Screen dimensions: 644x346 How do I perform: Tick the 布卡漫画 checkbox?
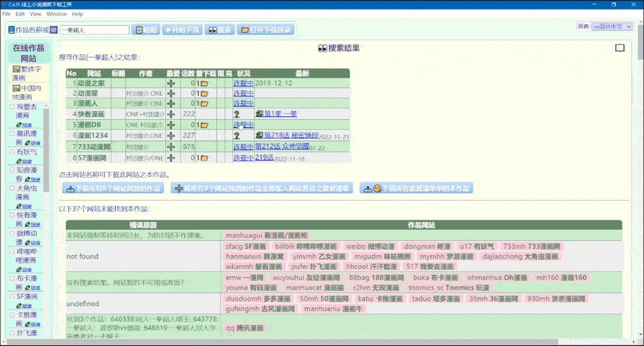[x=12, y=278]
